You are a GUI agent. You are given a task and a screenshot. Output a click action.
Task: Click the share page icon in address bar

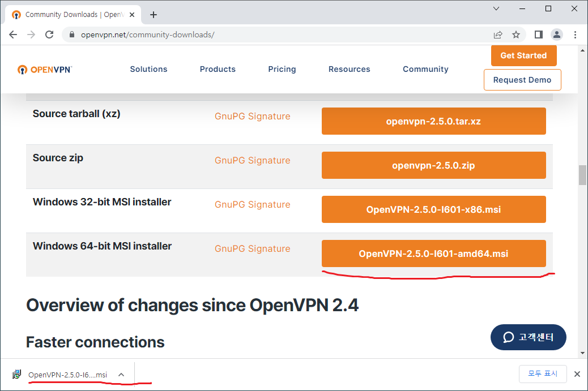click(x=497, y=35)
